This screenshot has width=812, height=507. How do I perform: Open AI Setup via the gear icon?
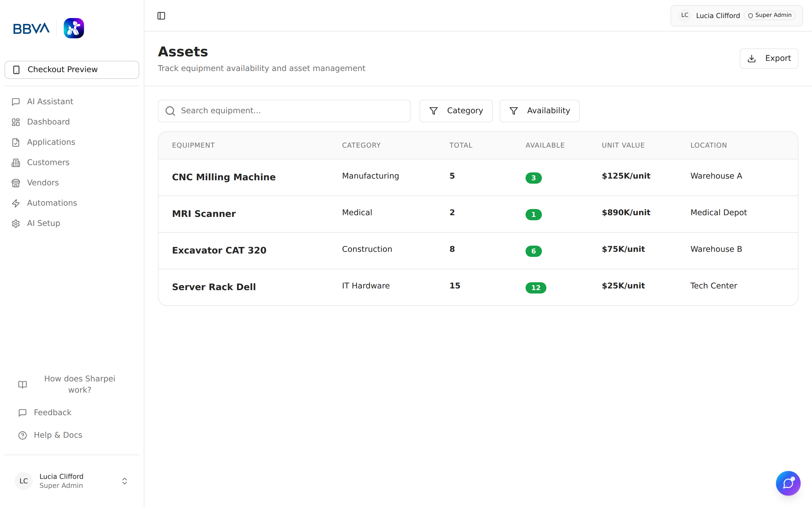coord(16,223)
